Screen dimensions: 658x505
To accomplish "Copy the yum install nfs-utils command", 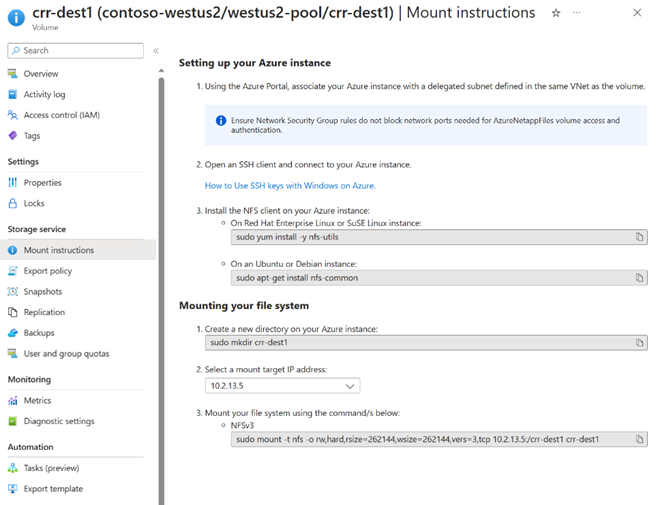I will pos(638,237).
